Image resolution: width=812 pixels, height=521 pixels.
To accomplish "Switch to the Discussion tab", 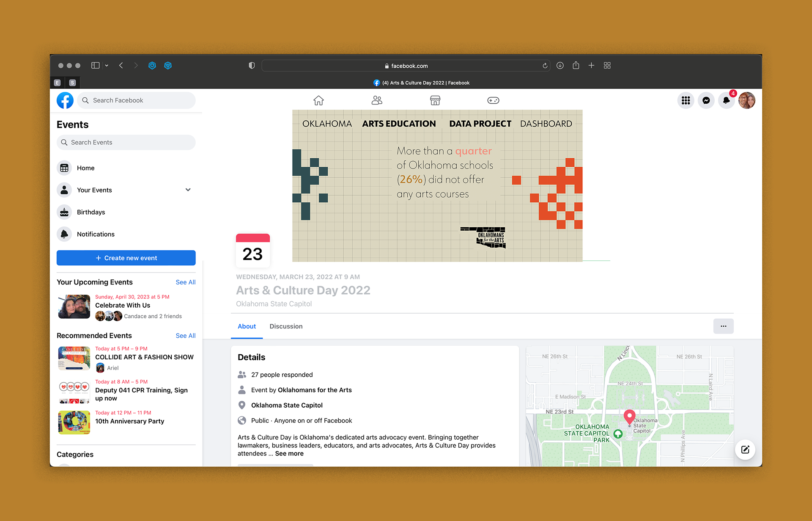I will pyautogui.click(x=286, y=326).
